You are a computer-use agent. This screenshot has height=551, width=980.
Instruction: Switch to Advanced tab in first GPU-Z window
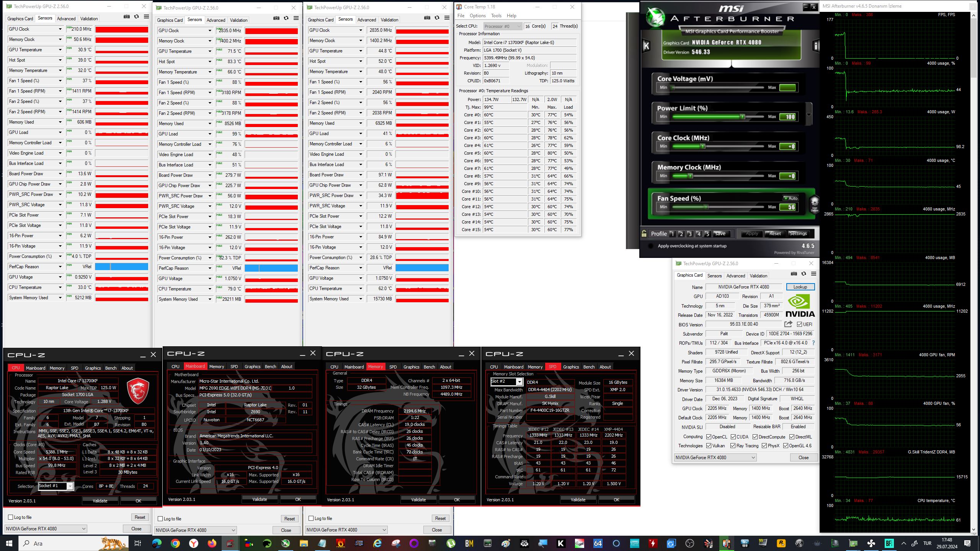tap(66, 19)
